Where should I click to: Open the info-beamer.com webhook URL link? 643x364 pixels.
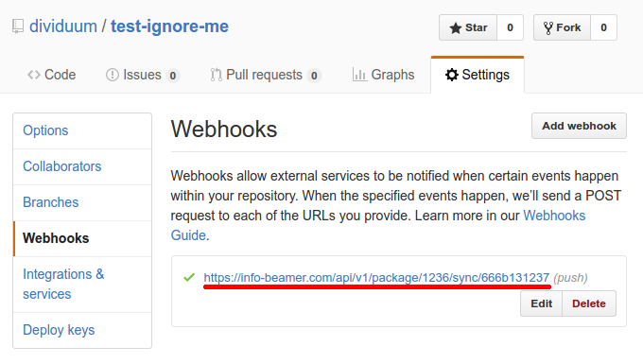[x=376, y=278]
